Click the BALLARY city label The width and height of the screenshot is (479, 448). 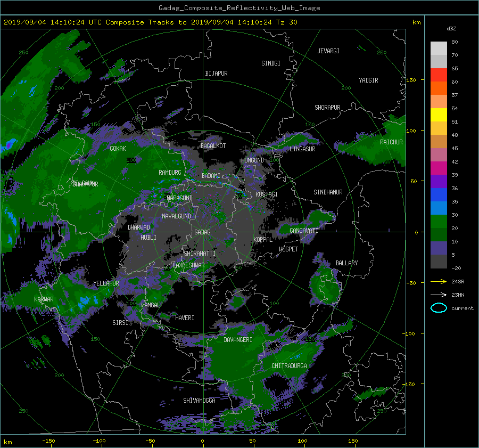tap(346, 263)
